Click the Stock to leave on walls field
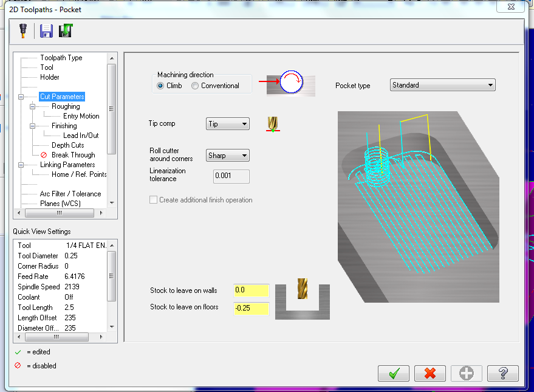This screenshot has height=392, width=534. click(251, 291)
